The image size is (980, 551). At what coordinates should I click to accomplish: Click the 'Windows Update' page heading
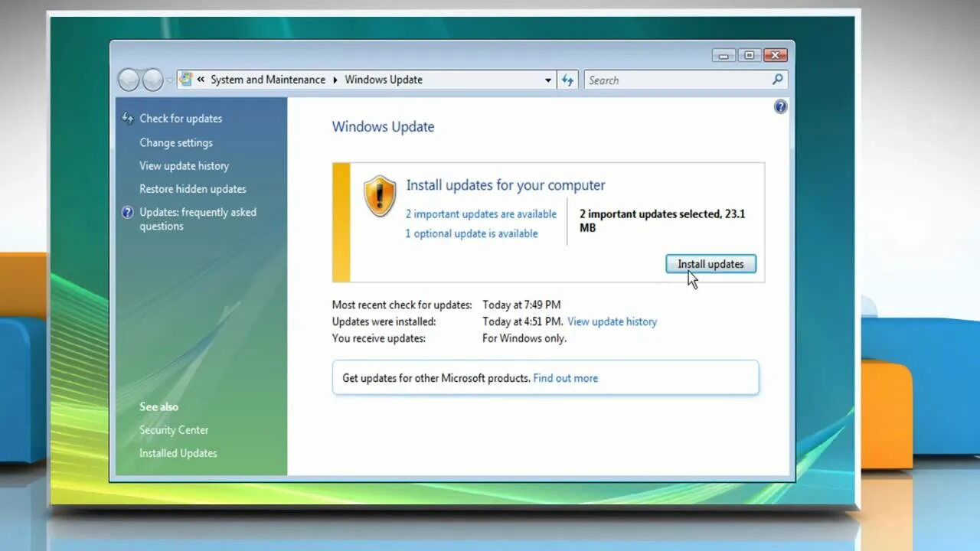(x=383, y=127)
